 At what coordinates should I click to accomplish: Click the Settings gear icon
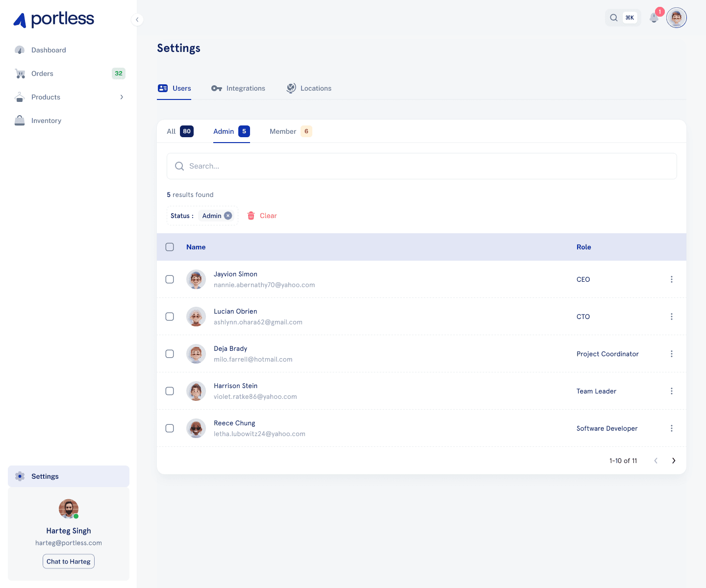click(x=20, y=476)
